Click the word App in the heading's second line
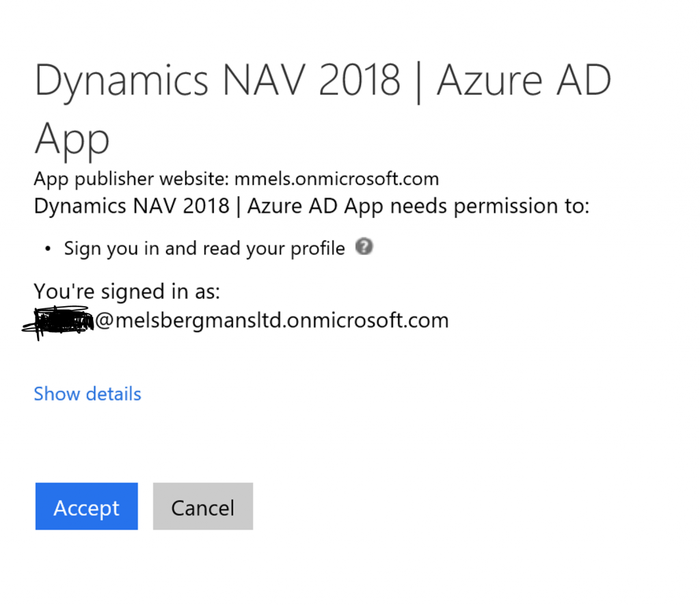 [x=72, y=139]
